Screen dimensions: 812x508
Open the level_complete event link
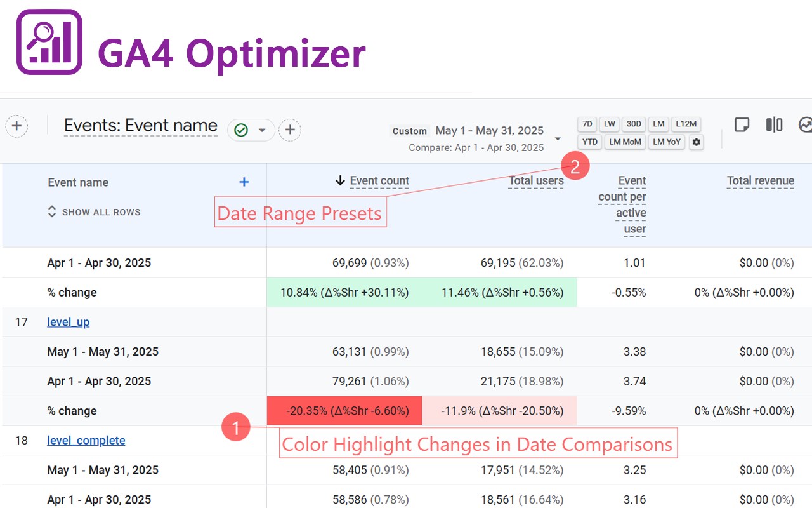click(86, 441)
